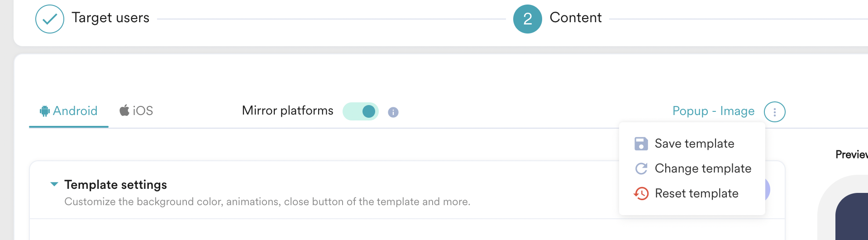The image size is (868, 240).
Task: Go back to the Target users step label
Action: [110, 18]
